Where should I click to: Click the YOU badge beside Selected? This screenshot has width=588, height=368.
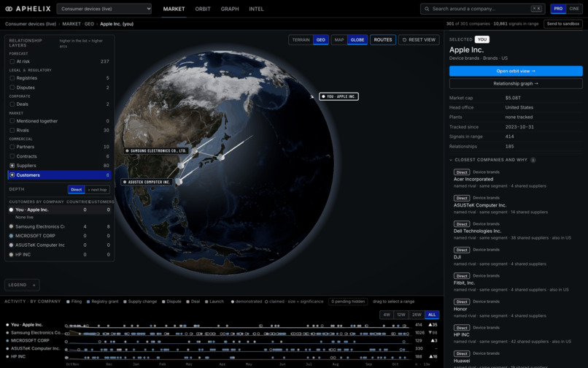[482, 39]
